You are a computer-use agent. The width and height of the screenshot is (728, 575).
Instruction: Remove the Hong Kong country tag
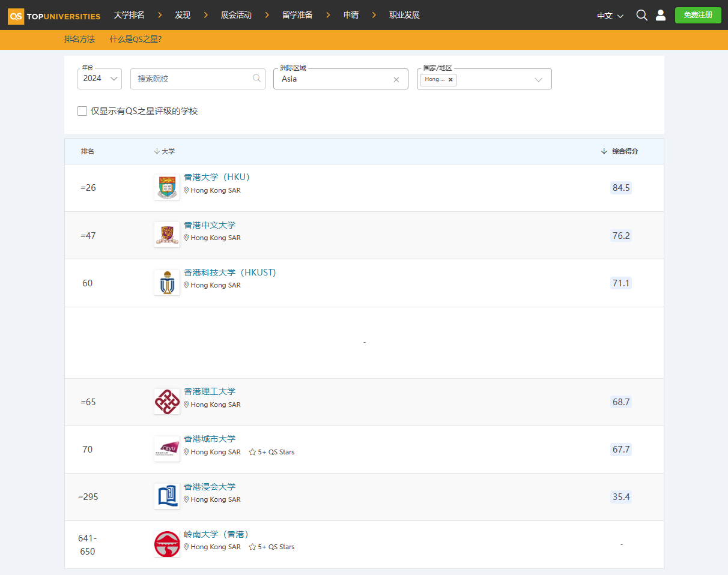450,79
